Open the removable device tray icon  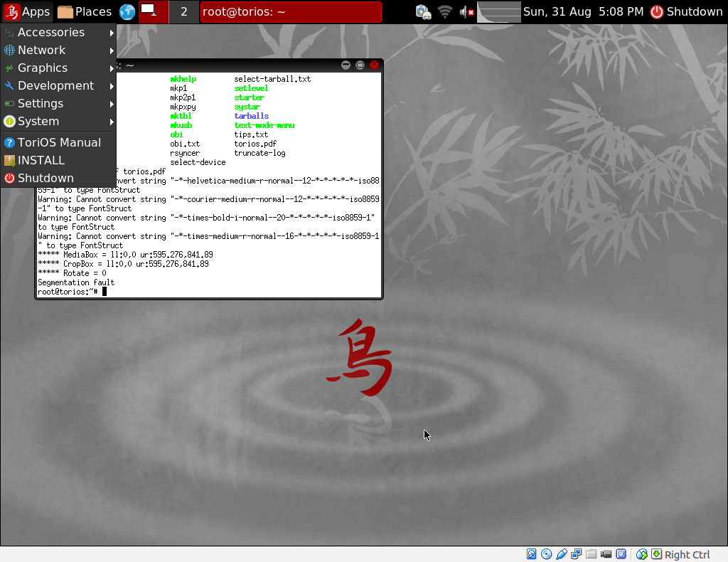tap(423, 11)
